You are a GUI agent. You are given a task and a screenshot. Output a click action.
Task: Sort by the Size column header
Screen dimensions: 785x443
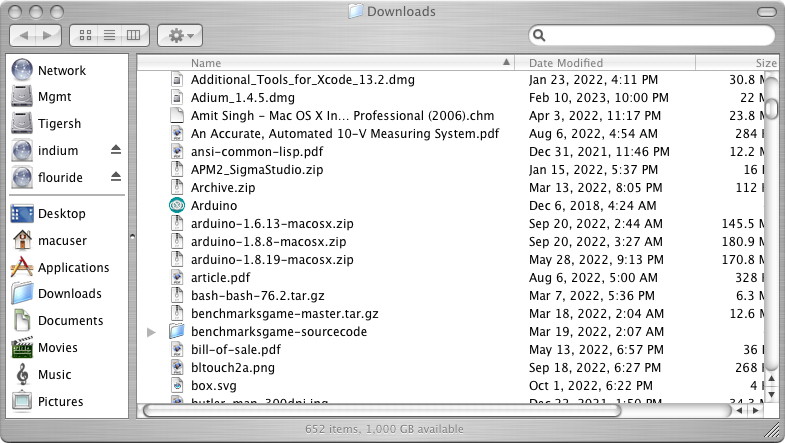737,63
